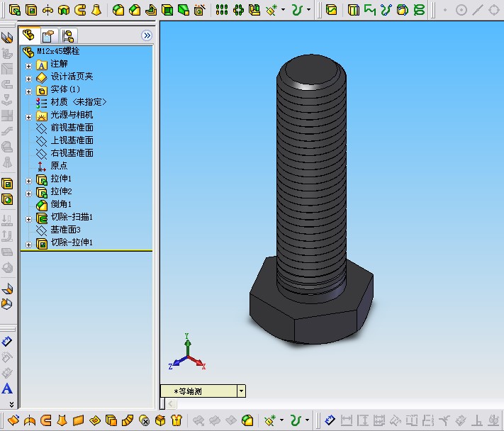Image resolution: width=504 pixels, height=431 pixels.
Task: Open the Curves dropdown arrow in bottom toolbar
Action: click(x=307, y=420)
